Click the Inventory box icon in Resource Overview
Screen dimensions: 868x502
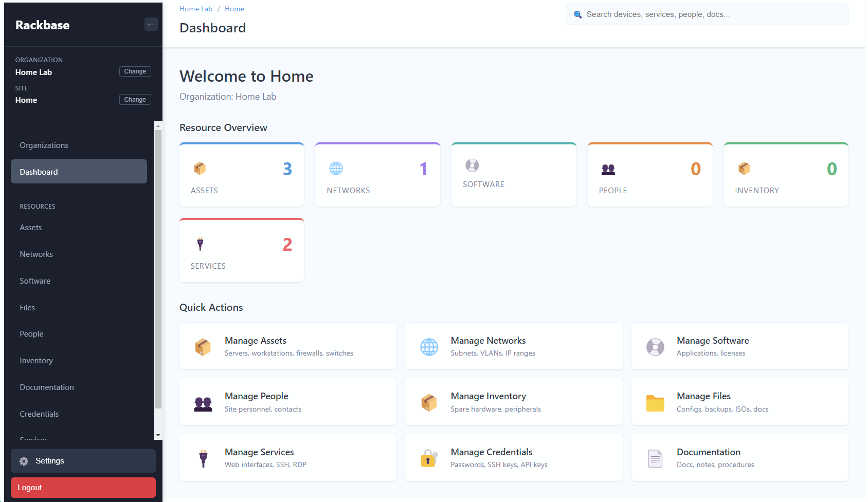pos(745,169)
